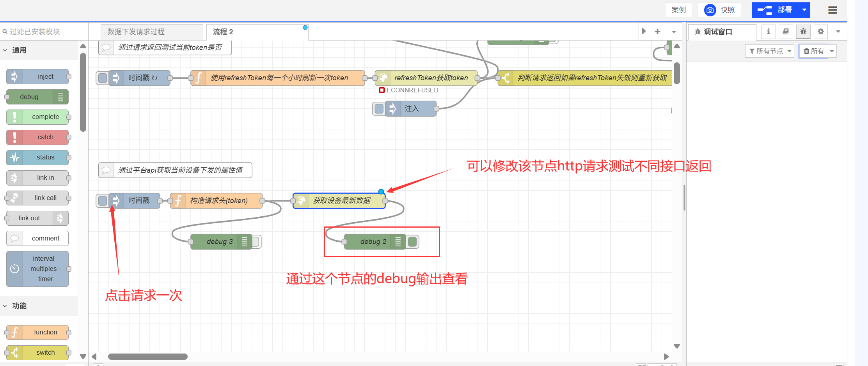Image resolution: width=868 pixels, height=366 pixels.
Task: Toggle the debug 3 node output button
Action: (x=256, y=242)
